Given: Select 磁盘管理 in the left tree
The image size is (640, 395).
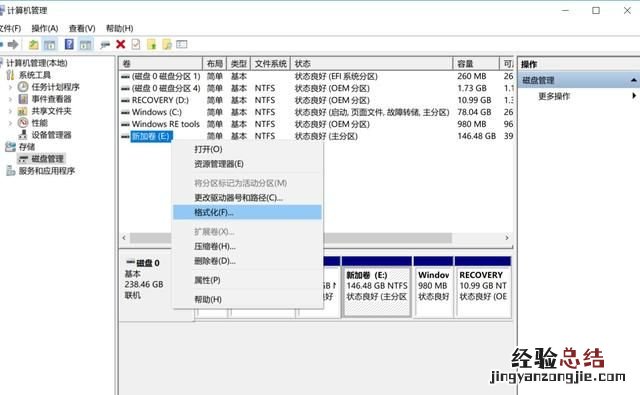Looking at the screenshot, I should coord(47,159).
